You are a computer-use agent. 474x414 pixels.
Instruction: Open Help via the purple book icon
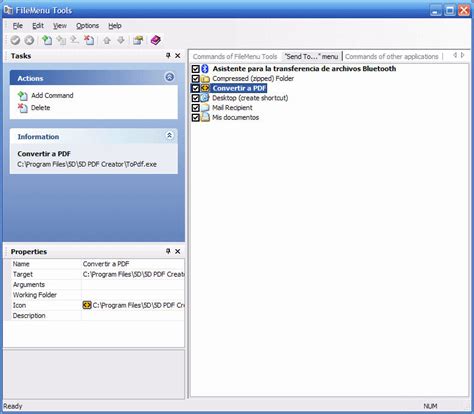[156, 40]
